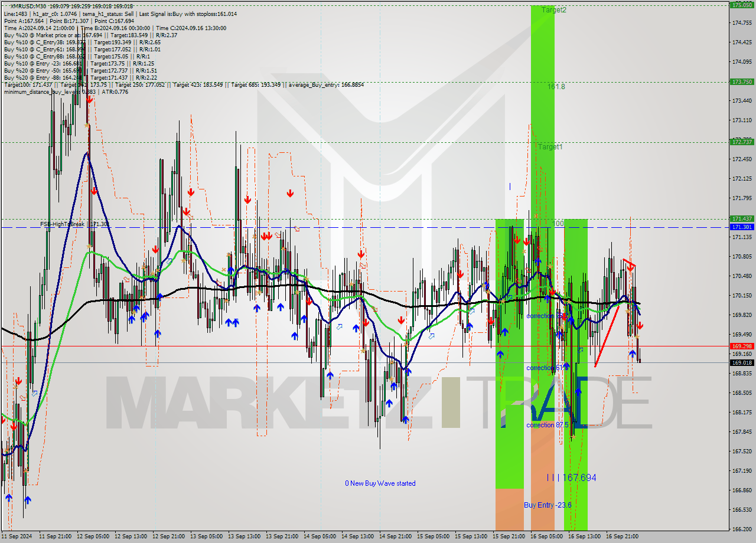Select the 'minimum_distance_buy_levels' ATR line

point(66,91)
